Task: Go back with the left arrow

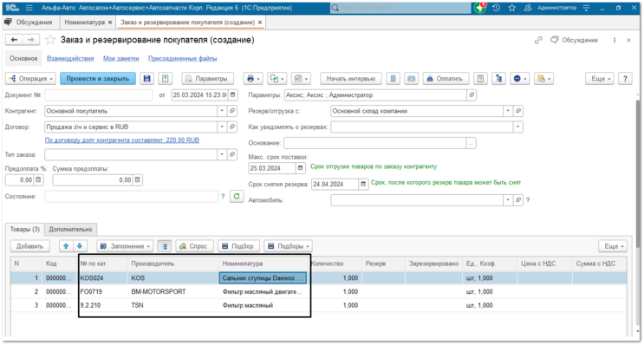Action: click(x=15, y=39)
